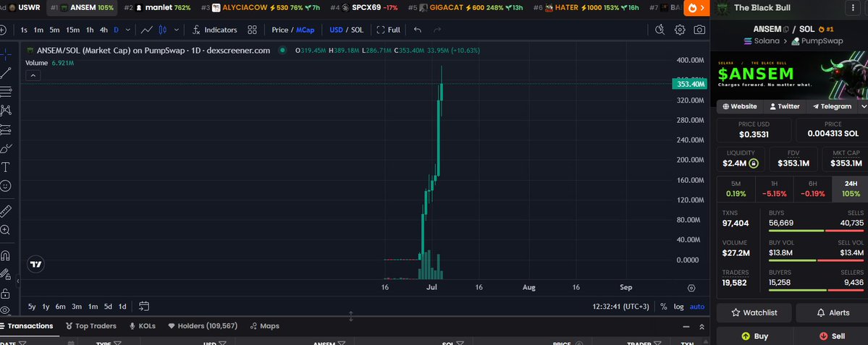Open the chart style dropdown arrow

pos(177,30)
